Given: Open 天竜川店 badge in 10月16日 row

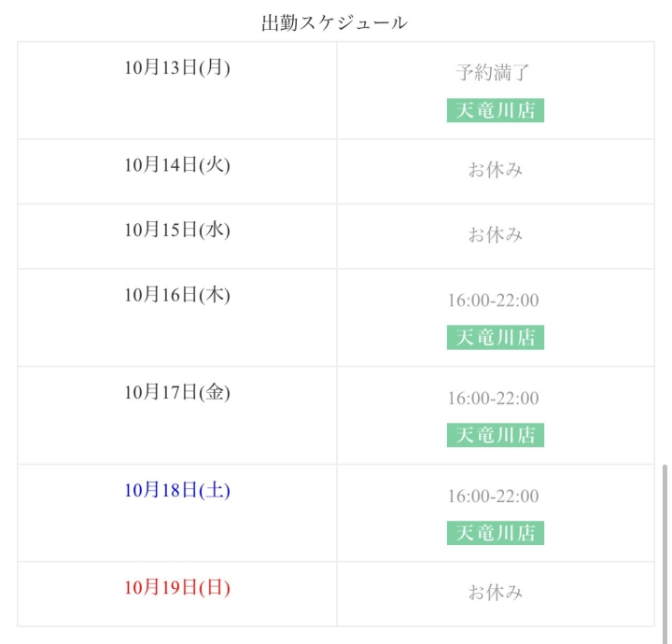Looking at the screenshot, I should click(x=495, y=338).
